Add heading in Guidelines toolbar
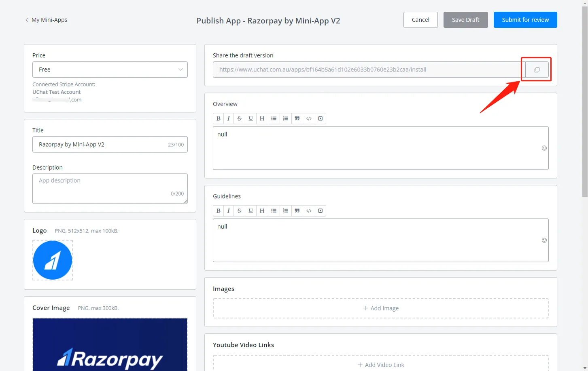Screen dimensions: 588x371 (x=262, y=211)
